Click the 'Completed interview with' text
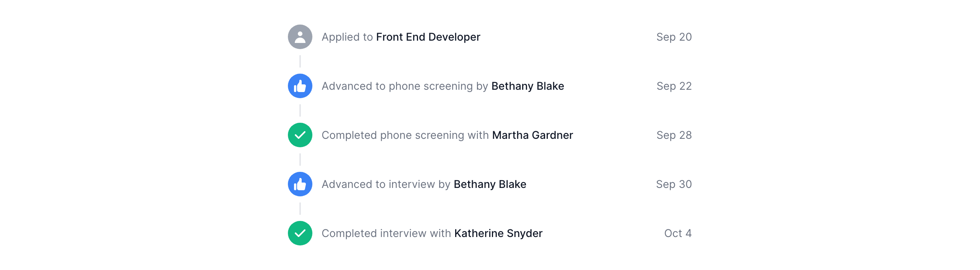Screen dimensions: 980x270 point(386,233)
